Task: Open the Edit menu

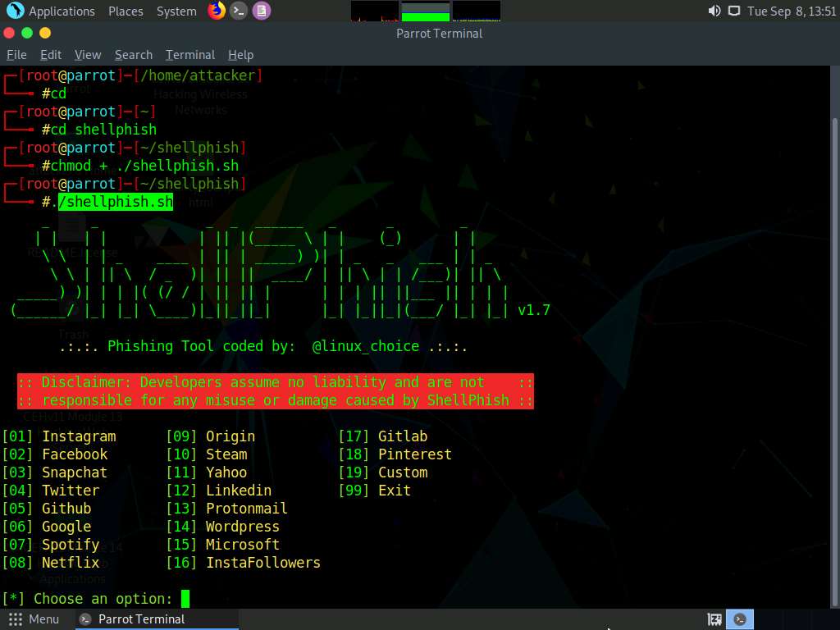Action: click(x=51, y=55)
